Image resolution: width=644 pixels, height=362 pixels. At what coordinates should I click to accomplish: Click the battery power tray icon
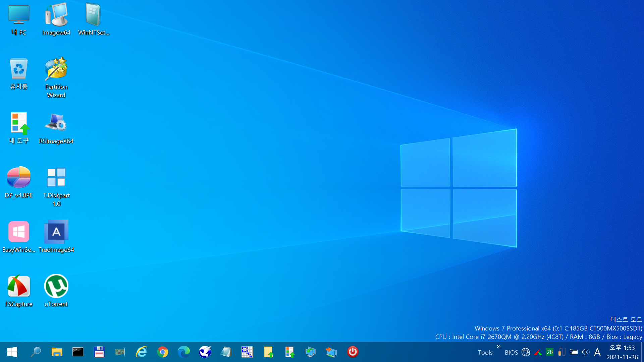point(574,352)
